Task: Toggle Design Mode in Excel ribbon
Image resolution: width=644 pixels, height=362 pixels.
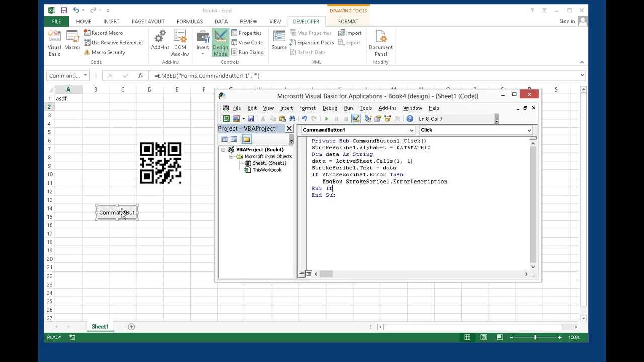Action: tap(220, 43)
